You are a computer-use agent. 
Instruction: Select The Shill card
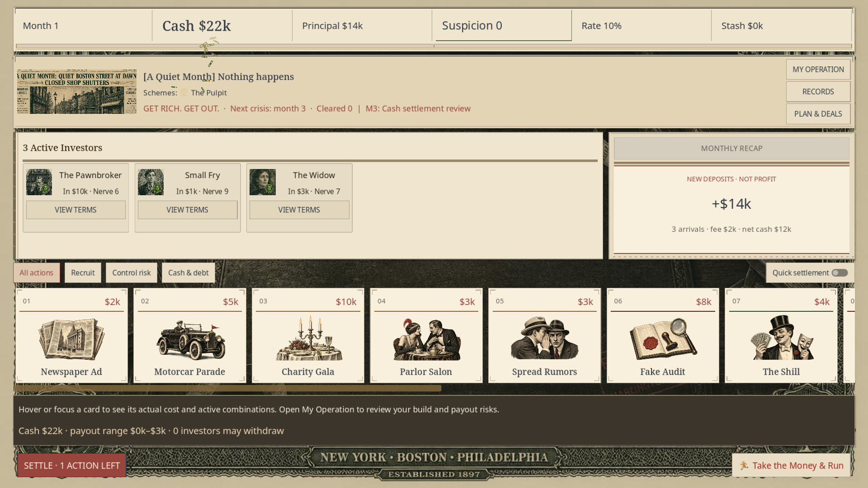[x=781, y=336]
